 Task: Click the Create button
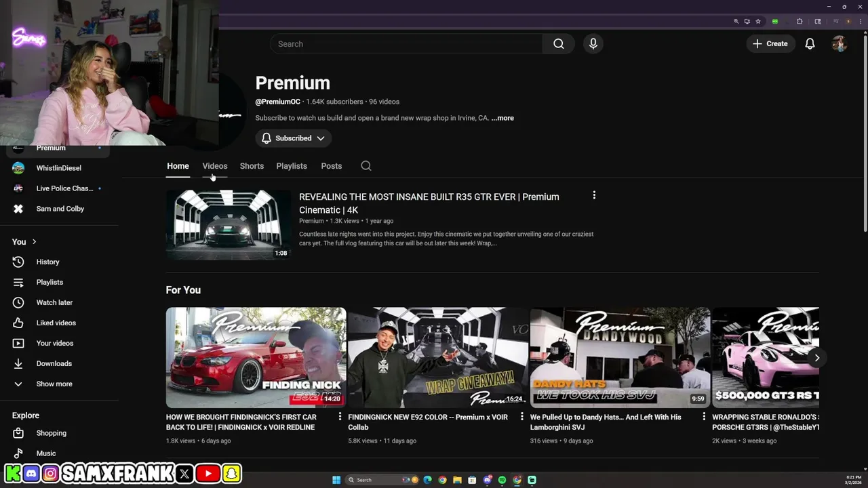point(770,44)
